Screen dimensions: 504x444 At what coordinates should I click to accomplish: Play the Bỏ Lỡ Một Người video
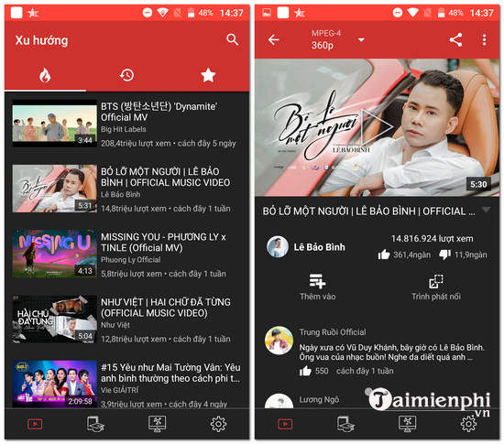click(x=376, y=127)
